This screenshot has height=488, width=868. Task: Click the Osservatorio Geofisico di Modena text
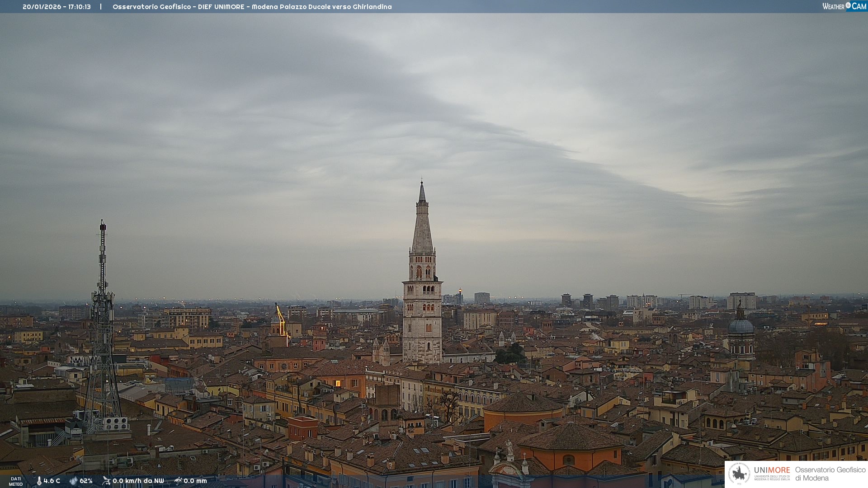[830, 474]
